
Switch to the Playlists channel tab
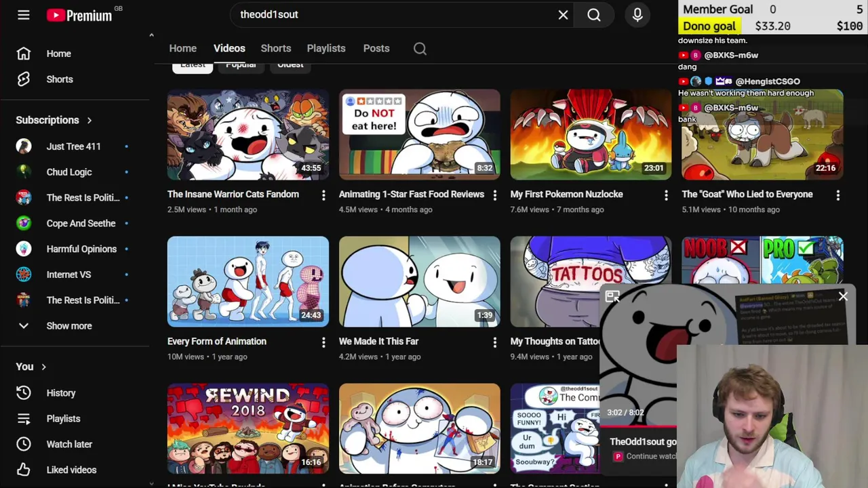coord(326,48)
